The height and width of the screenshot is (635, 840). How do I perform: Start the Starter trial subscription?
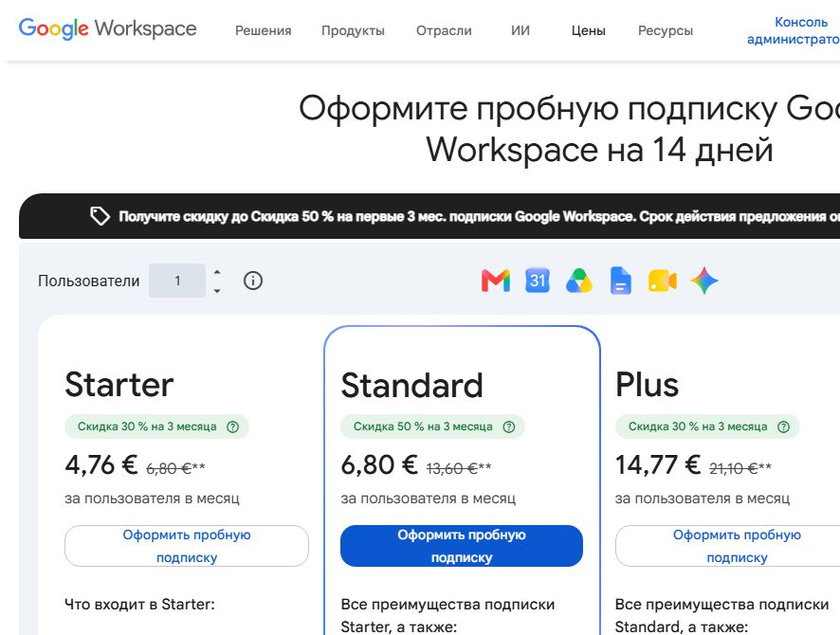[x=187, y=546]
